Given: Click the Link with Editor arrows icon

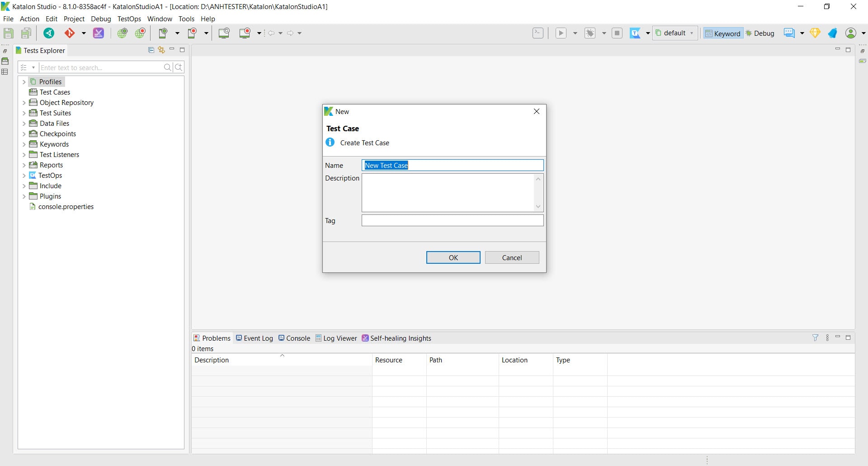Looking at the screenshot, I should (161, 50).
